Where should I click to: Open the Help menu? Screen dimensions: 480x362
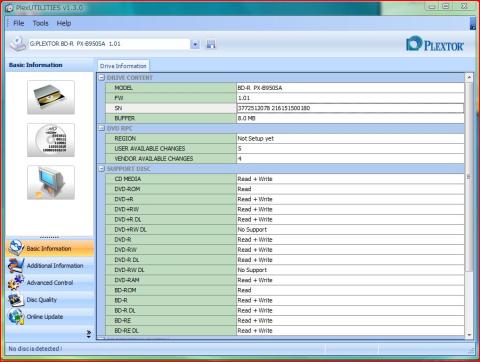63,23
